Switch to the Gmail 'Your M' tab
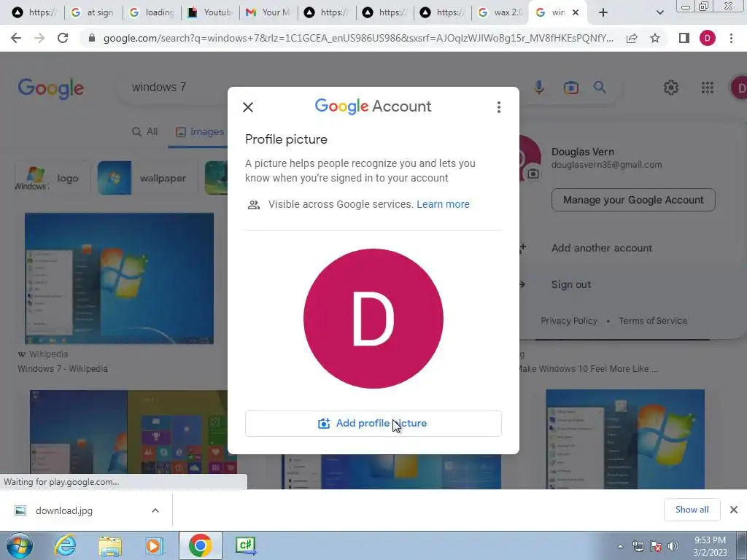The height and width of the screenshot is (560, 747). click(268, 12)
